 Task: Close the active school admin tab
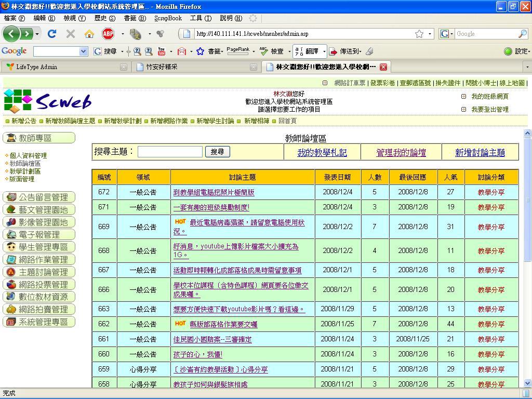click(x=383, y=67)
